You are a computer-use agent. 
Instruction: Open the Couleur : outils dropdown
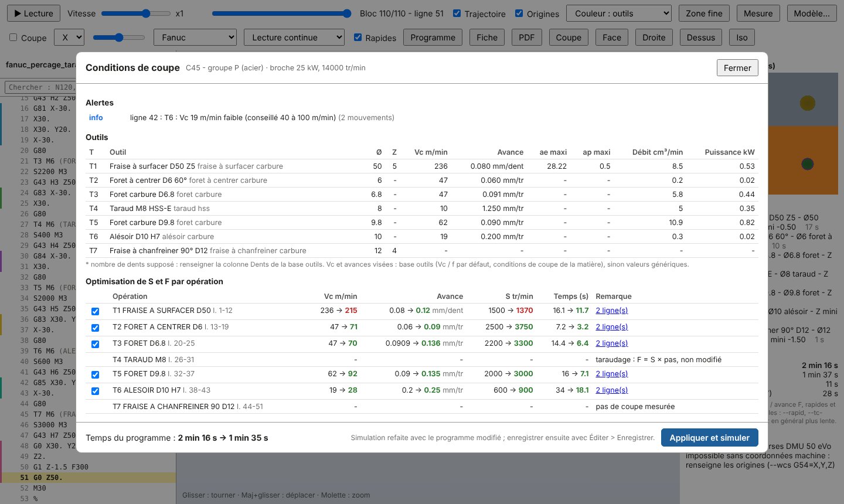[x=619, y=13]
